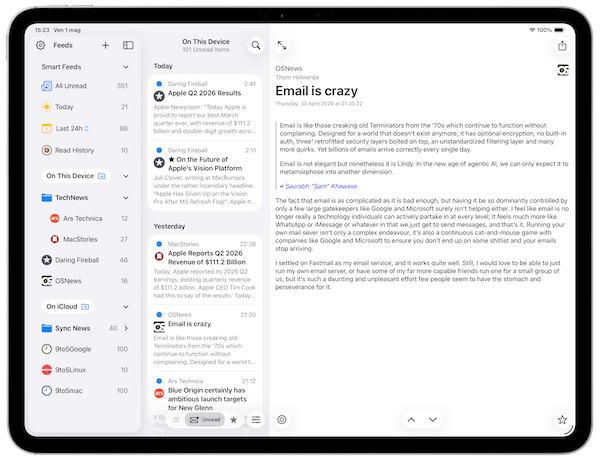
Task: Click OSNews source name in article
Action: click(289, 69)
